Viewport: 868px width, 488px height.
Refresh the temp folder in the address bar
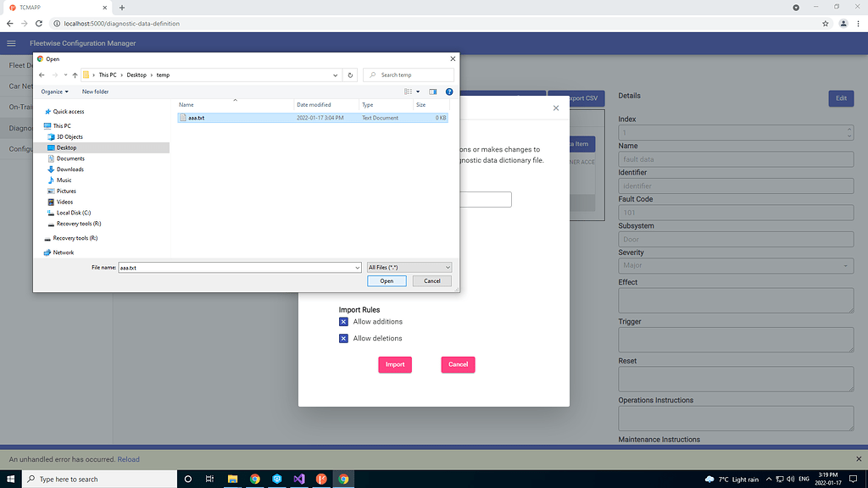click(350, 75)
